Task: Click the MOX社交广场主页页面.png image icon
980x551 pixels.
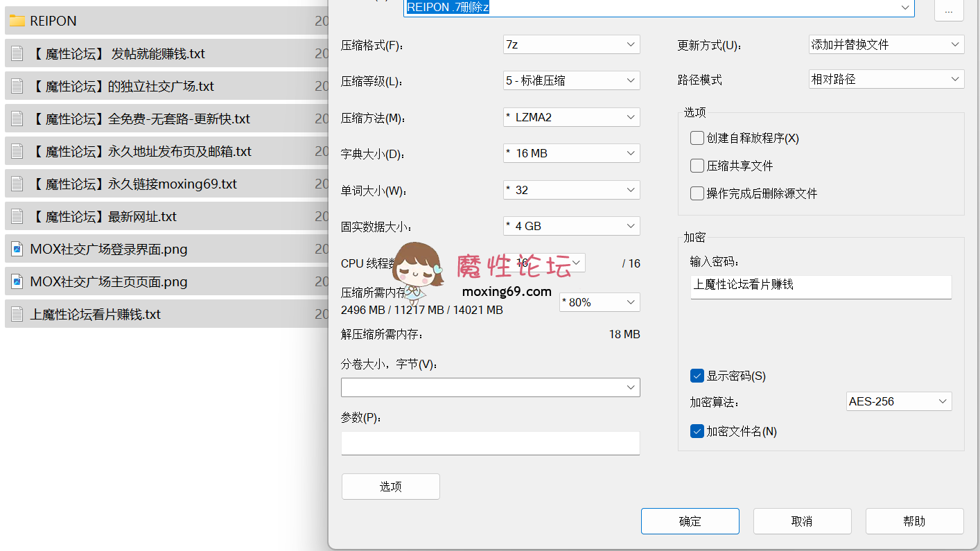Action: tap(17, 281)
